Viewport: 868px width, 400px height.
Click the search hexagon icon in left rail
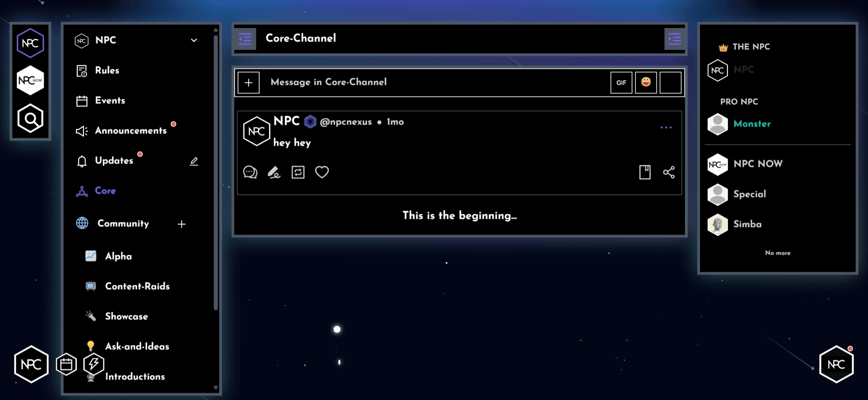30,119
